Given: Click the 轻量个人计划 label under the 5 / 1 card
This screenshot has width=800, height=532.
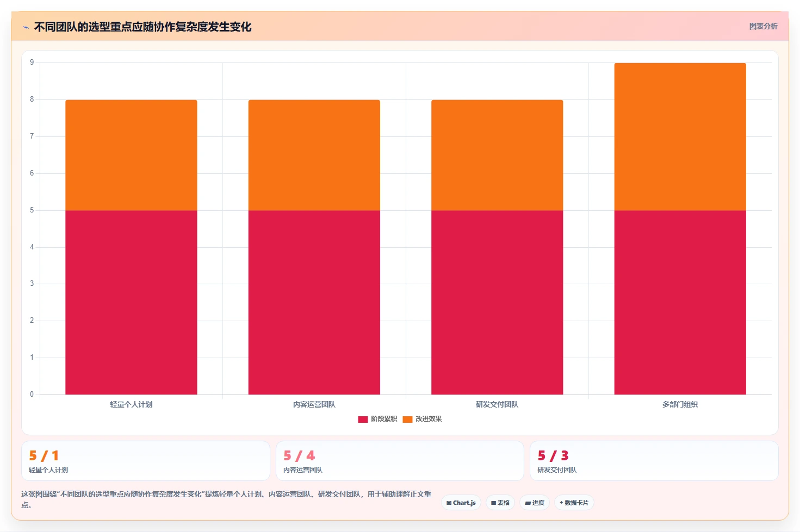Looking at the screenshot, I should 48,470.
